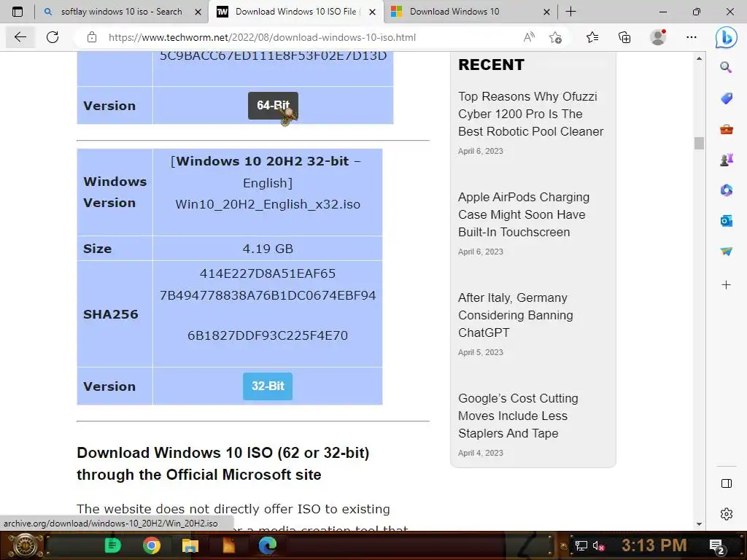Click the 414E227D8A51EAF65 hash line
Viewport: 747px width, 560px height.
pyautogui.click(x=268, y=273)
